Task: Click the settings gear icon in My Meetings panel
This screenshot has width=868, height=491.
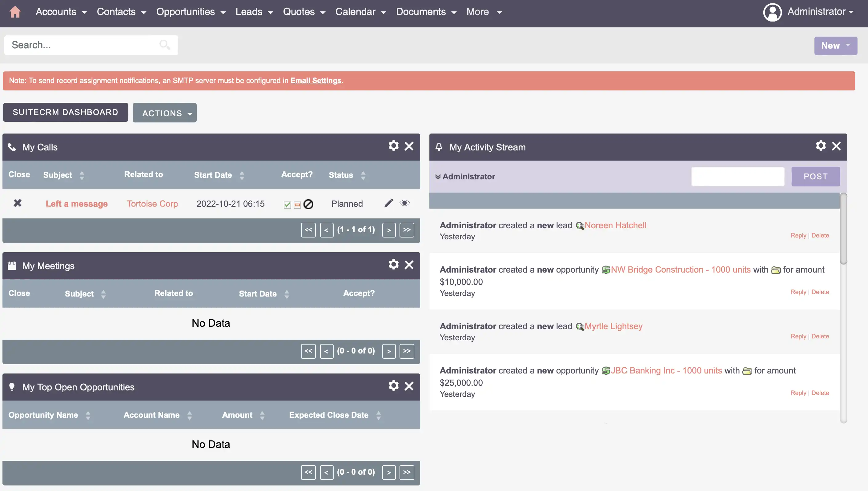Action: point(393,264)
